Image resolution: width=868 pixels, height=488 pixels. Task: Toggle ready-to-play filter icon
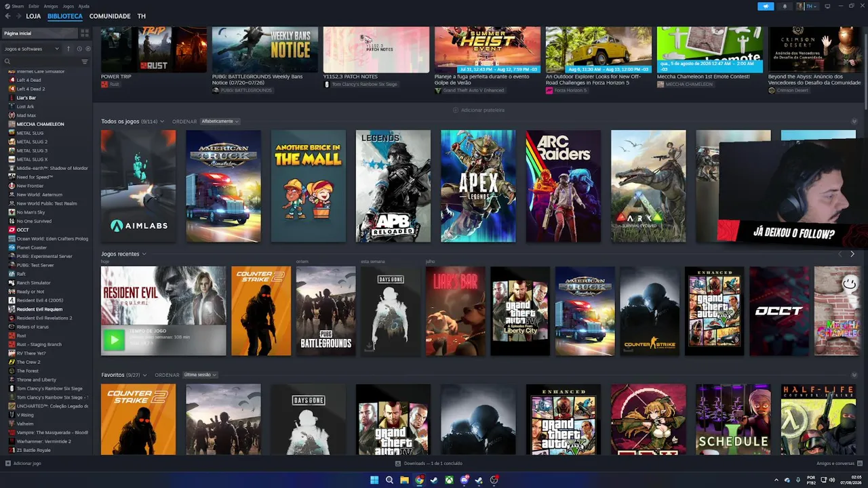point(87,49)
